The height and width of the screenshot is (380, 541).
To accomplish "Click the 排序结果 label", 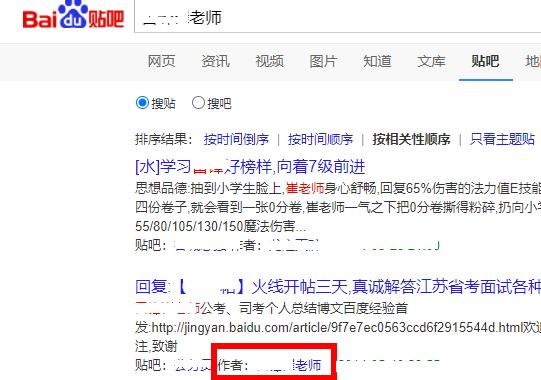I will (x=164, y=139).
